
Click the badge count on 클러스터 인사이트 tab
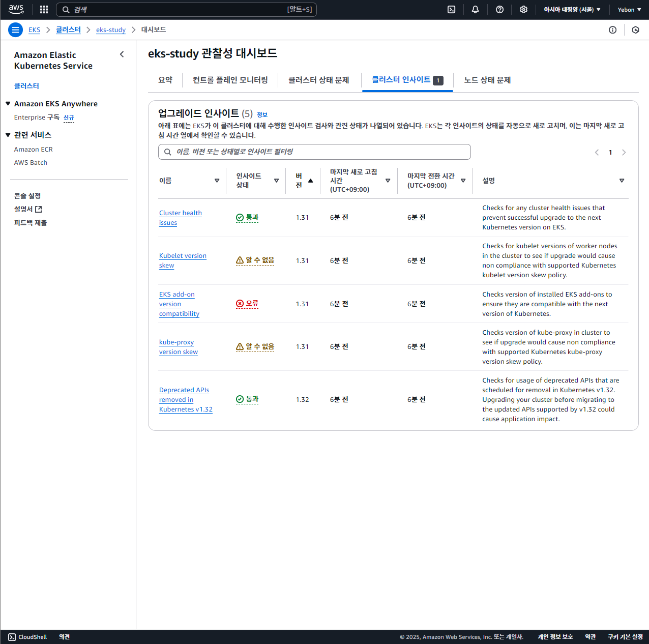pyautogui.click(x=438, y=80)
